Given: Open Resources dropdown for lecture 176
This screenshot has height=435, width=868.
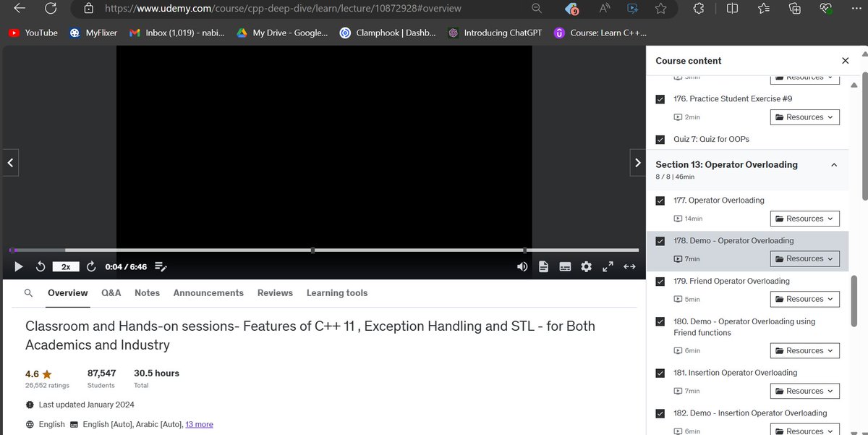Looking at the screenshot, I should (804, 117).
